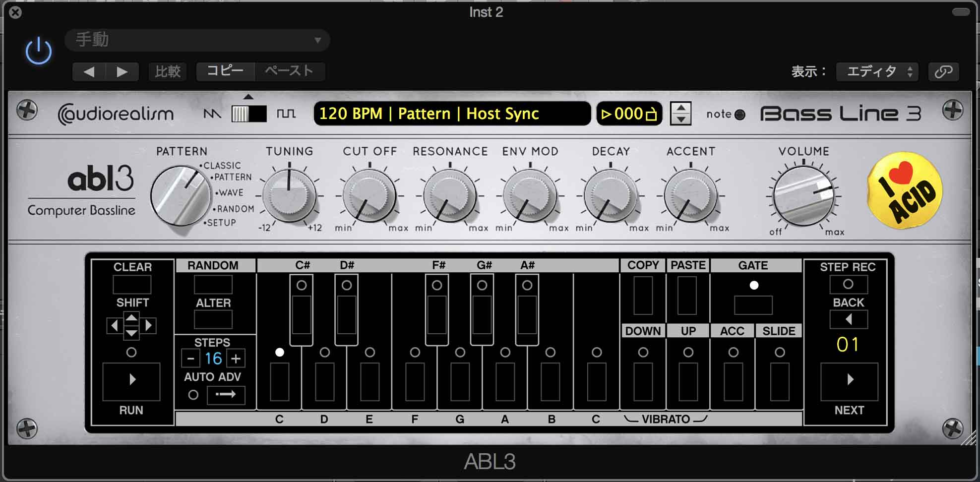Viewport: 980px width, 482px height.
Task: Click the RUN play button
Action: [x=131, y=381]
